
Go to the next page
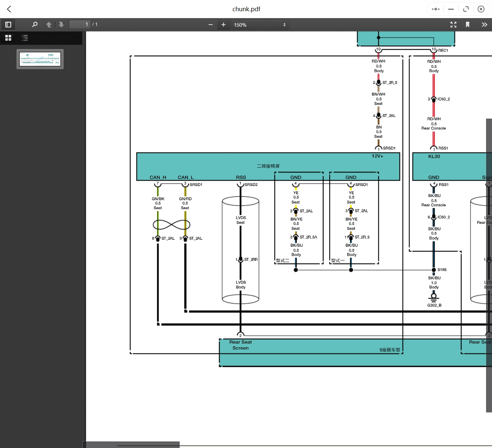pyautogui.click(x=61, y=25)
